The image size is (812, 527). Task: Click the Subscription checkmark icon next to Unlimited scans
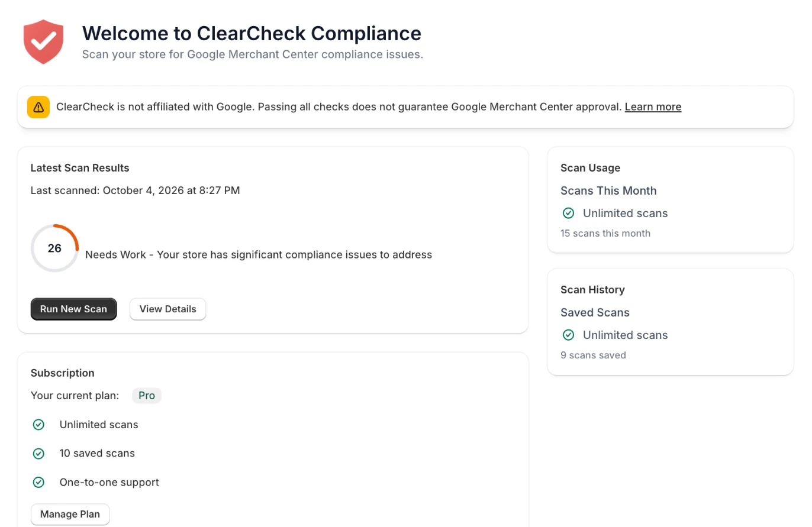click(x=38, y=425)
